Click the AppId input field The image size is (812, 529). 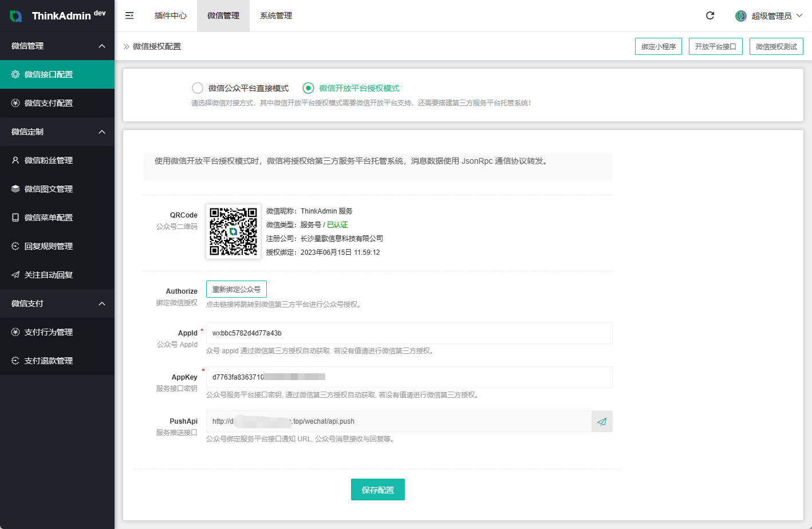click(x=409, y=333)
